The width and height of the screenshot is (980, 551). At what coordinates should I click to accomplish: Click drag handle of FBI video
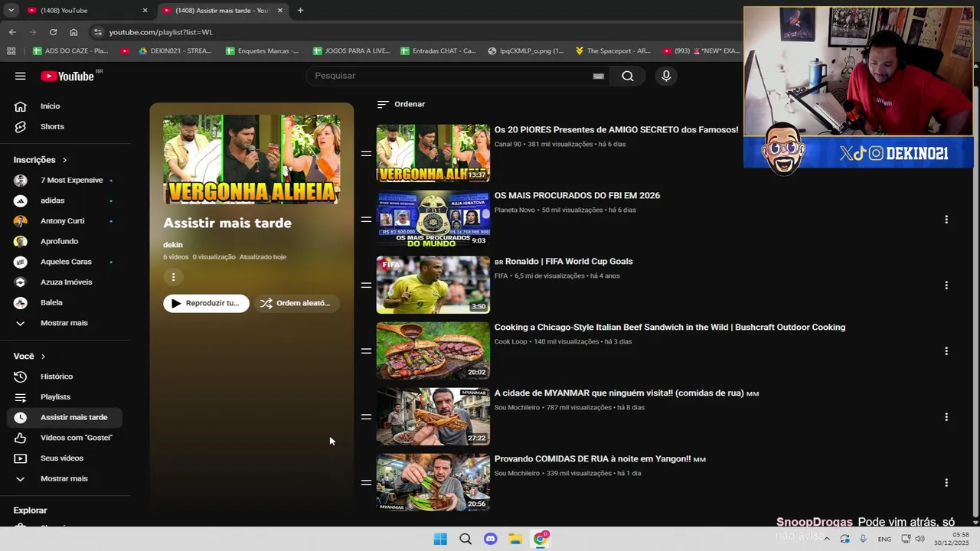click(x=366, y=219)
